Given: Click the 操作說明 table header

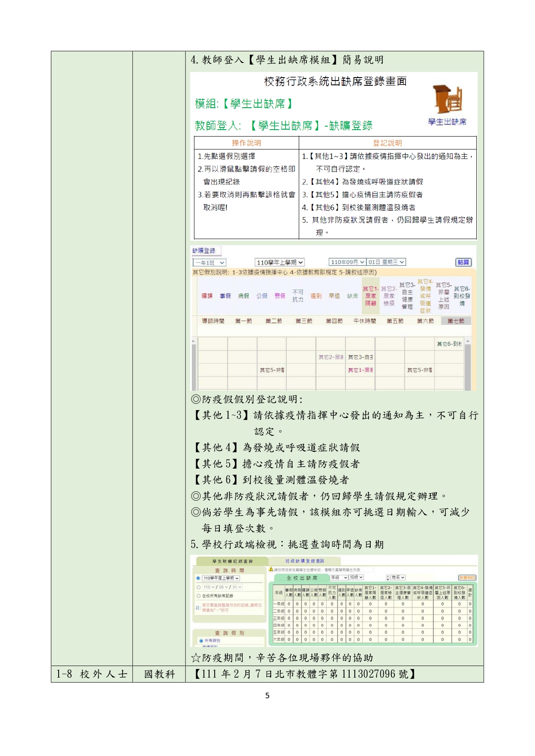Looking at the screenshot, I should 247,143.
